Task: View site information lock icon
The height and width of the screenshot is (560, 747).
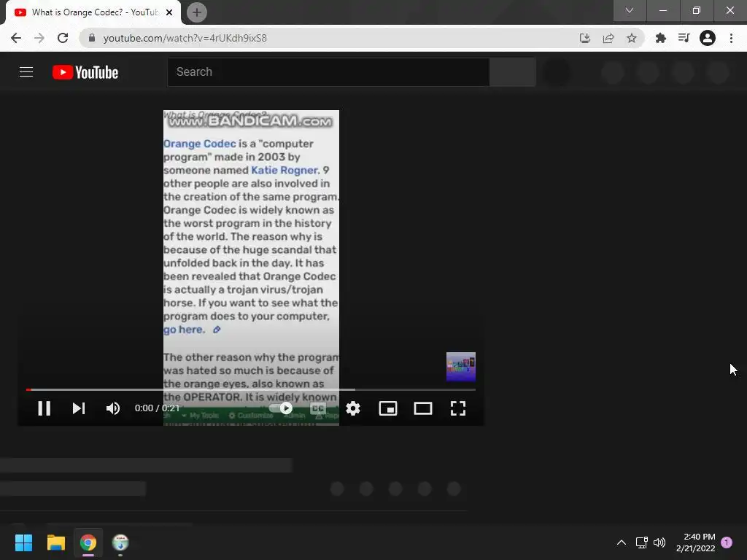Action: coord(92,38)
